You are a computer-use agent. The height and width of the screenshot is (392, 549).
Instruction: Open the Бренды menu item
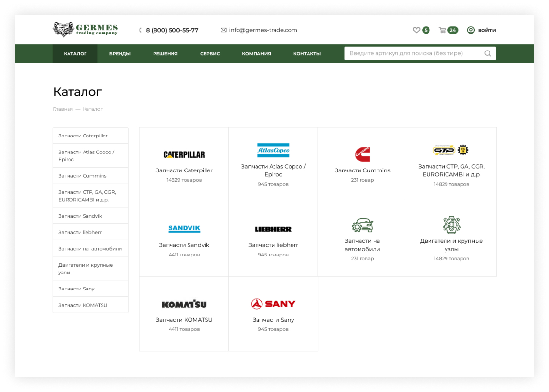click(x=120, y=53)
